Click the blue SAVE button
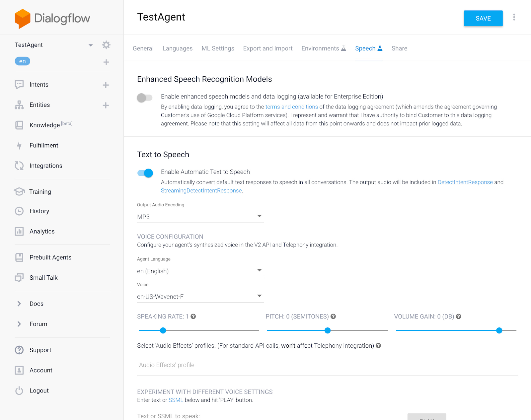This screenshot has height=420, width=531. click(x=483, y=18)
